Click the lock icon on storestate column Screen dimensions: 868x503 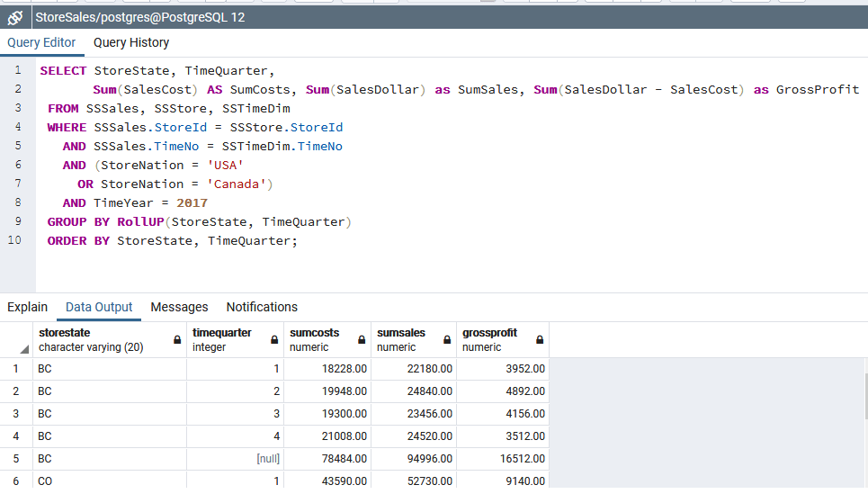pos(177,340)
